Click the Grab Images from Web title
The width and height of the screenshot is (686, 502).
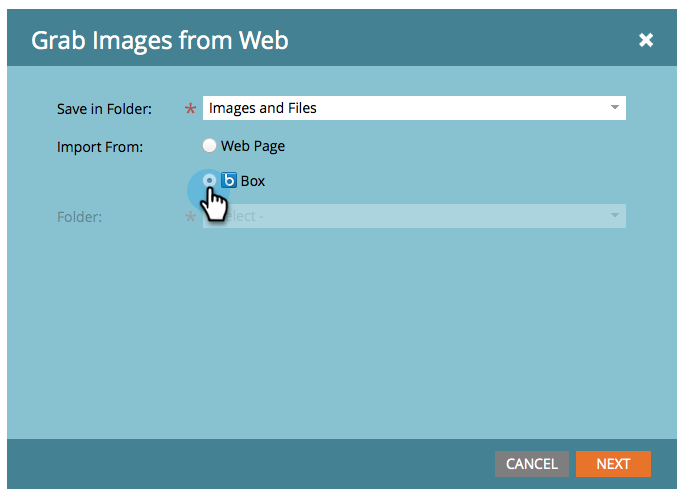[160, 40]
